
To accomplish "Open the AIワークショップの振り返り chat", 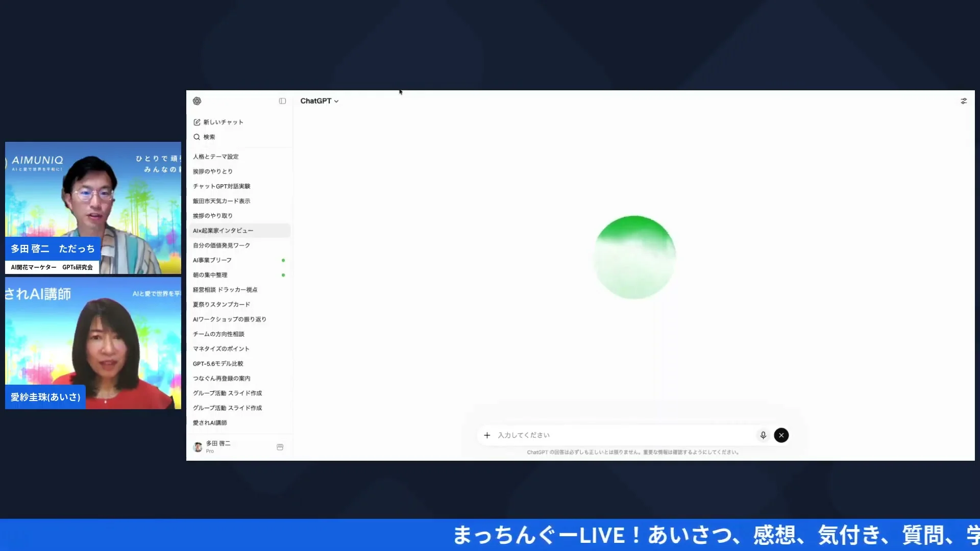I will pyautogui.click(x=239, y=319).
